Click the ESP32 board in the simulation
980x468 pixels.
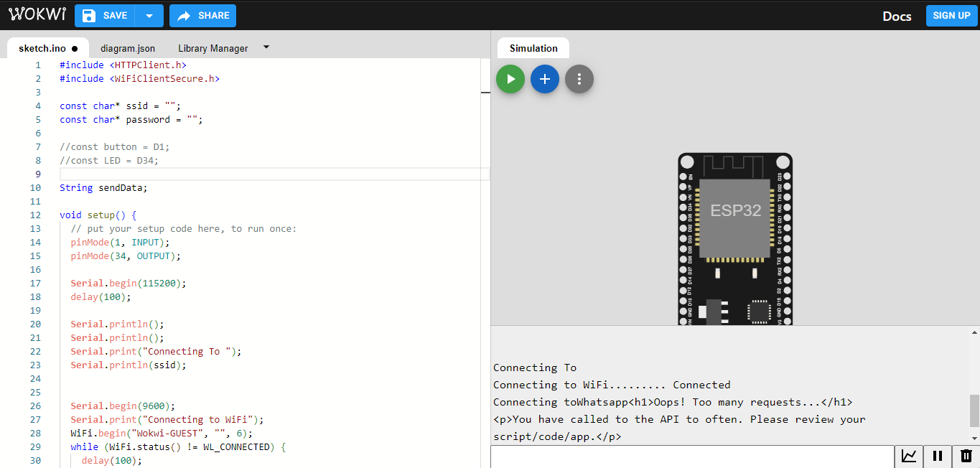[735, 239]
